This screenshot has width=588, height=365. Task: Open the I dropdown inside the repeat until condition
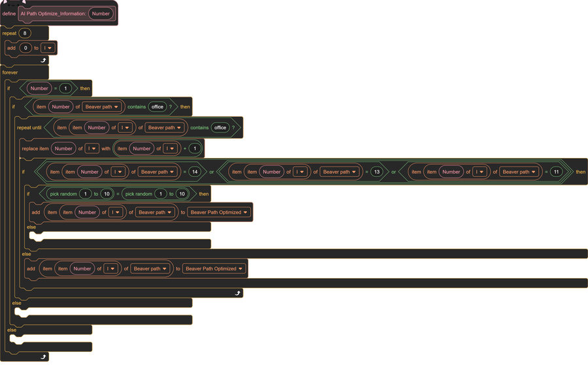point(125,127)
